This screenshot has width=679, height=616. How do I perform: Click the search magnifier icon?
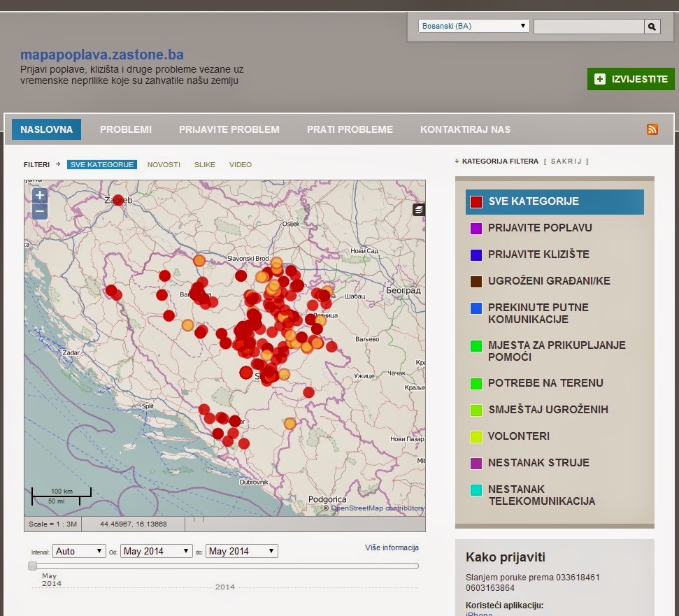652,26
